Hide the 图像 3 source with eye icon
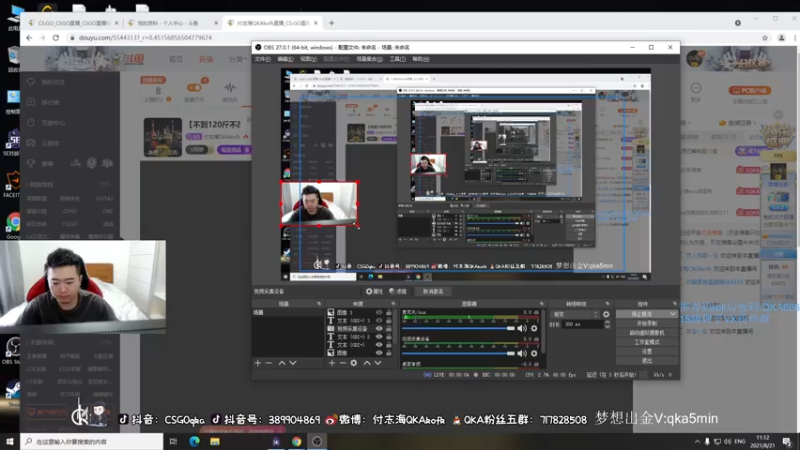Image resolution: width=800 pixels, height=450 pixels. click(x=379, y=312)
